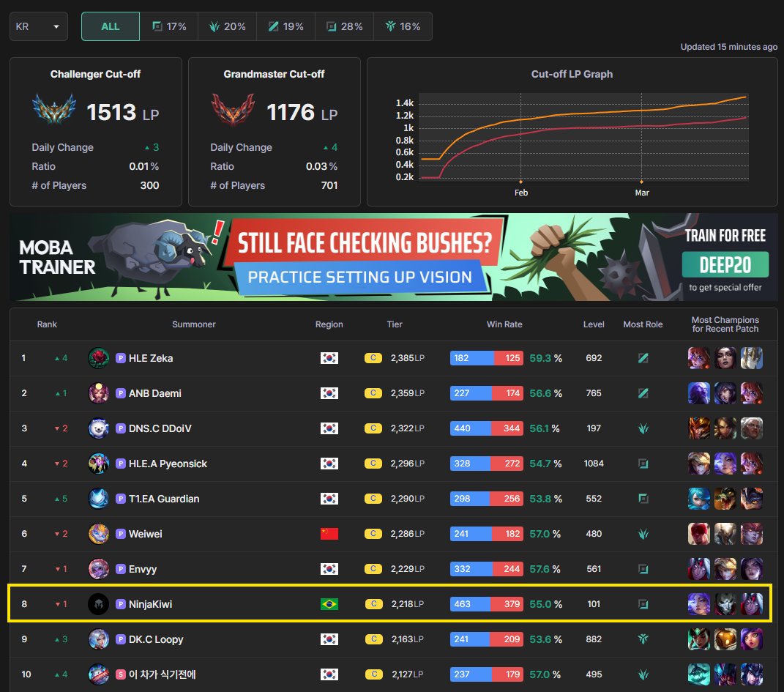Click HLE.A Pyeonsick's bottom role icon
The image size is (784, 692).
[643, 464]
